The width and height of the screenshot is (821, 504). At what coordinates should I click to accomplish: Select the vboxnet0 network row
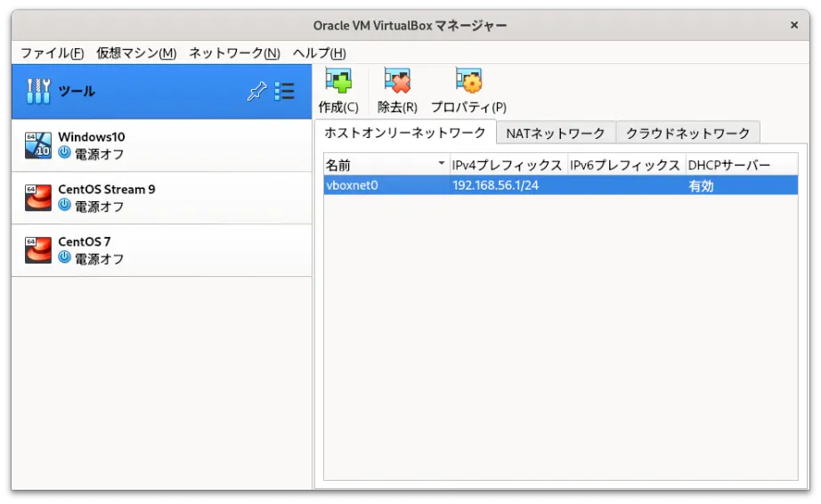(x=561, y=185)
